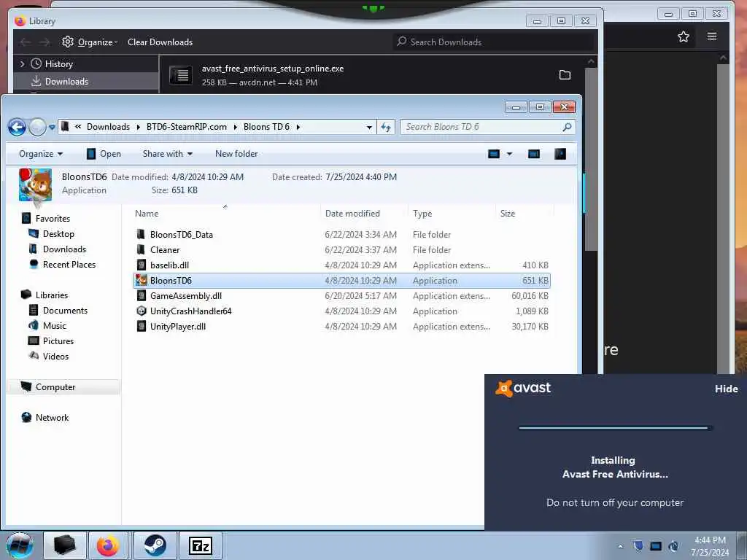This screenshot has height=560, width=747.
Task: Click the BloonsTD6 application icon in list
Action: (142, 281)
